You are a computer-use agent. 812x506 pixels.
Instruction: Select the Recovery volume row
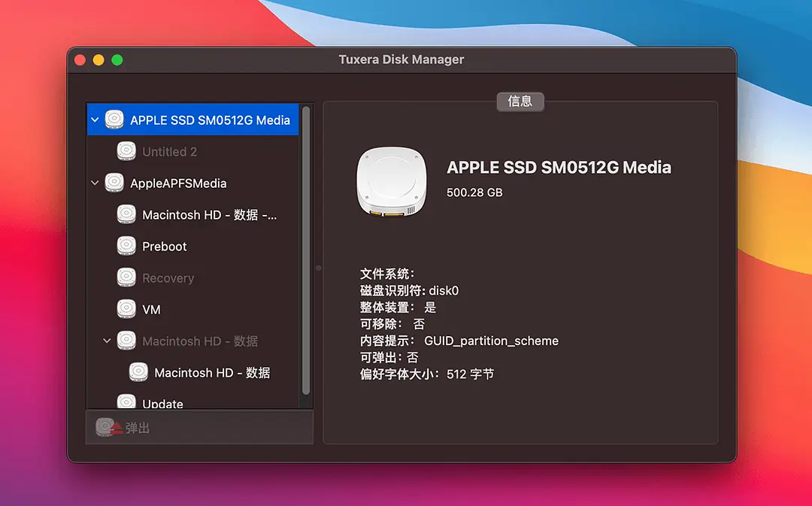pyautogui.click(x=192, y=277)
